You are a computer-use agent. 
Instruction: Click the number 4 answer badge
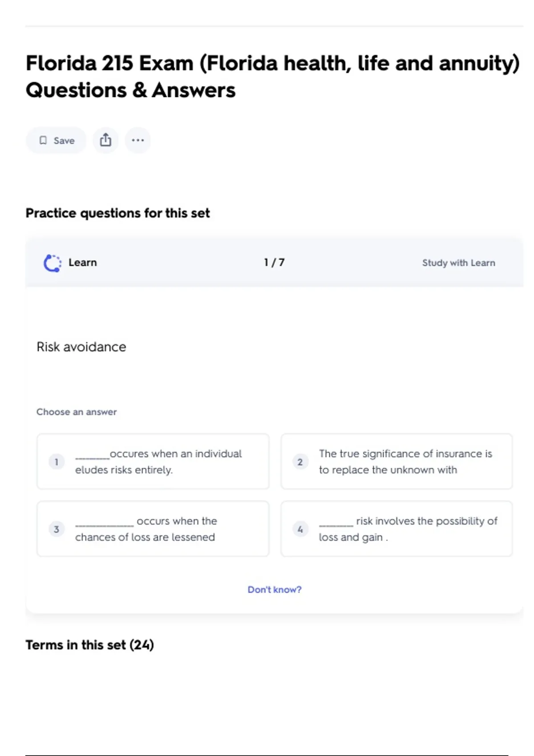(300, 529)
